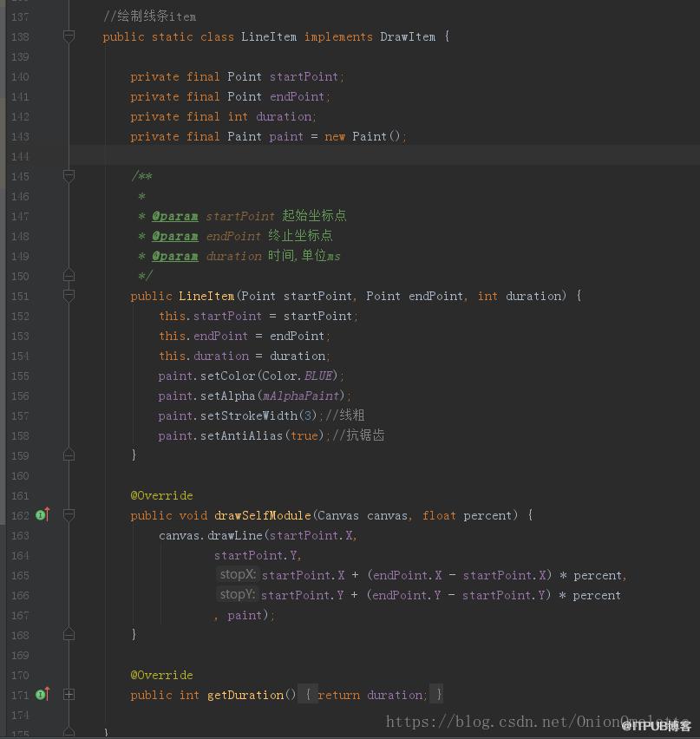
Task: Click the constructor end fold marker at line 159
Action: (69, 455)
